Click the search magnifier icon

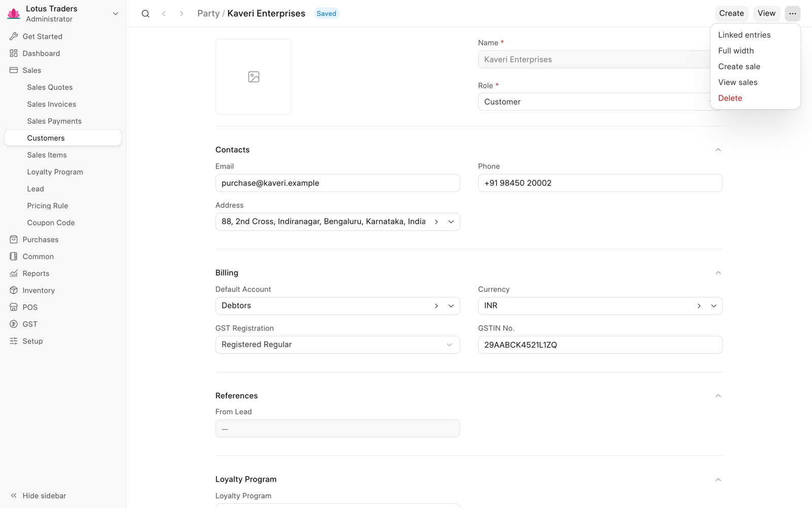click(x=146, y=14)
